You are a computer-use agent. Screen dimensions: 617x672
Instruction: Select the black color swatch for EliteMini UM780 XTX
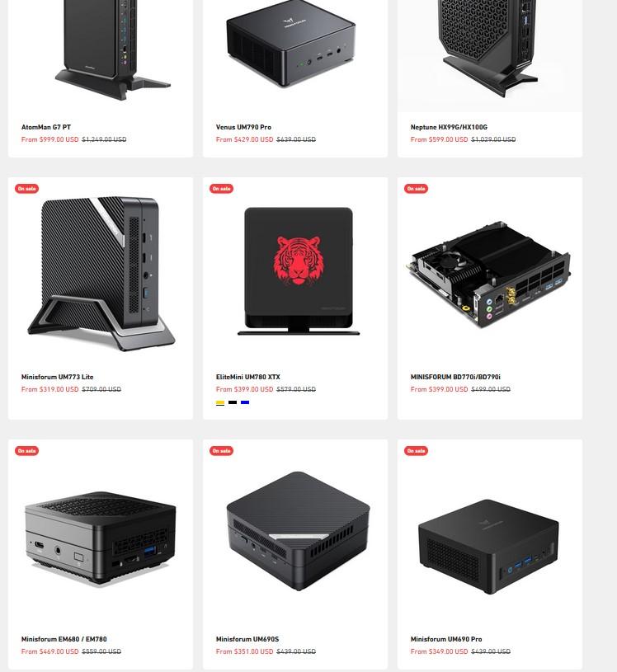233,402
